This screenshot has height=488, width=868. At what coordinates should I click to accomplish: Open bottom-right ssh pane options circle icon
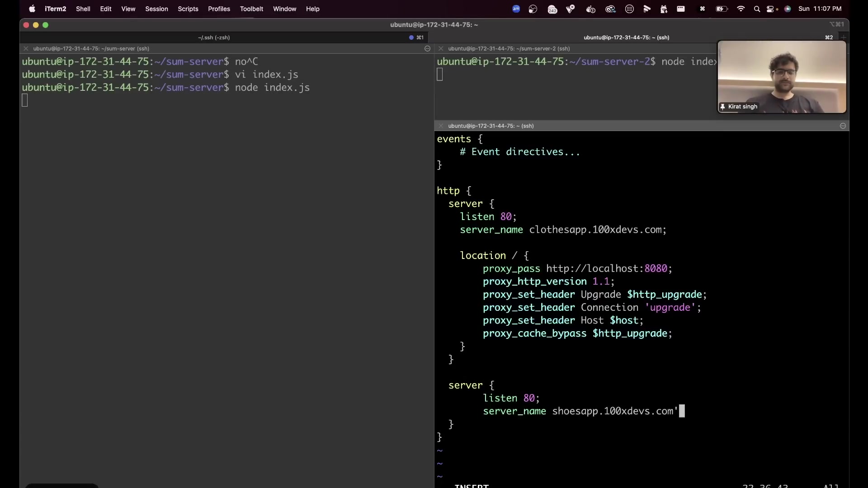(843, 126)
